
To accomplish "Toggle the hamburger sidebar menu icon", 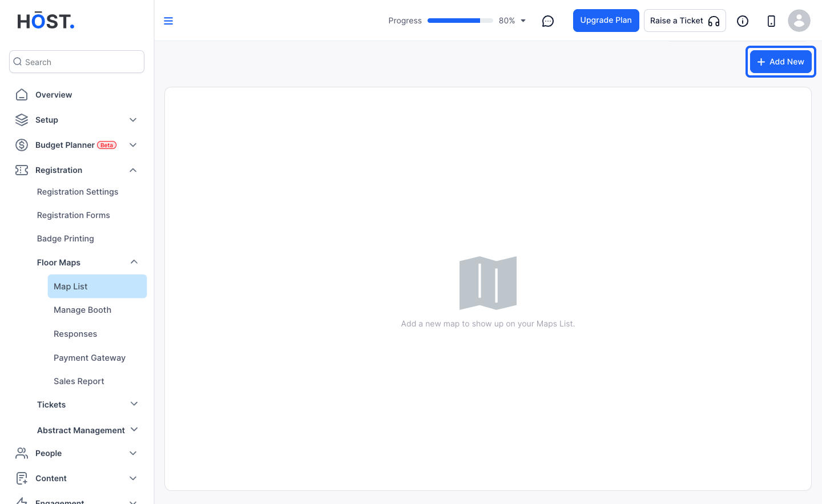I will 168,21.
